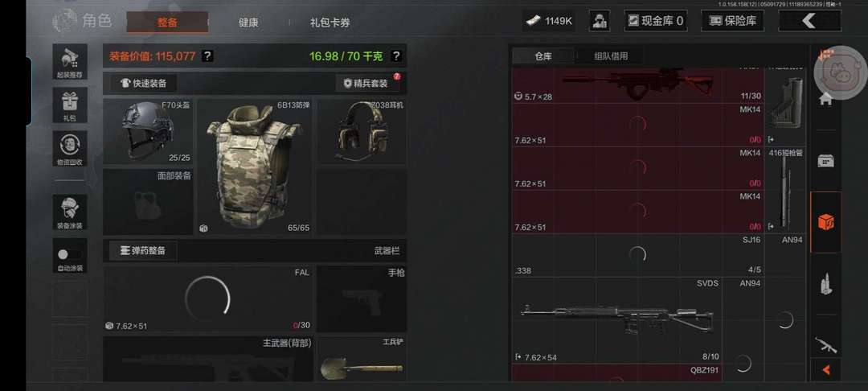Toggle the 自动涂装 auto-skin switch
Viewport: 868px width, 391px height.
70,255
